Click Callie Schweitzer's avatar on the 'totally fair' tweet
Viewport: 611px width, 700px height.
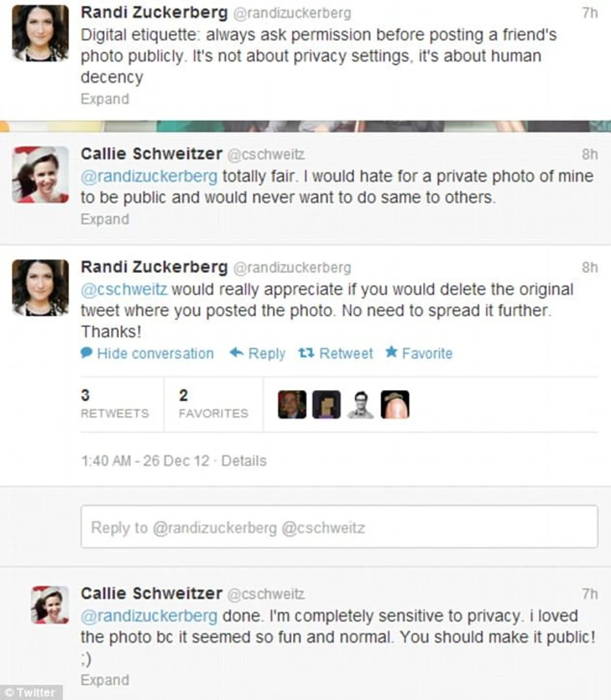(x=40, y=174)
